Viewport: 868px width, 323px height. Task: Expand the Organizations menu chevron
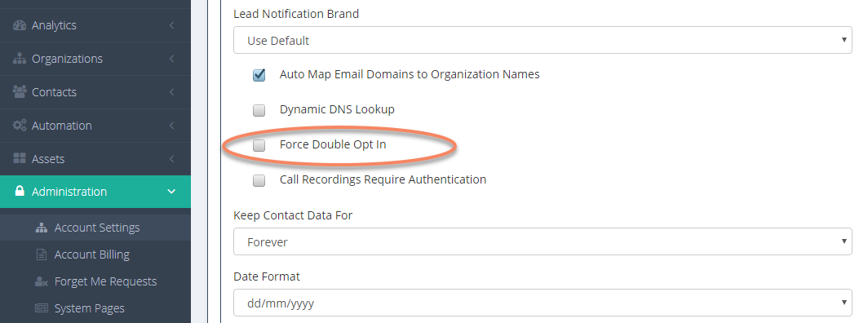pos(172,59)
